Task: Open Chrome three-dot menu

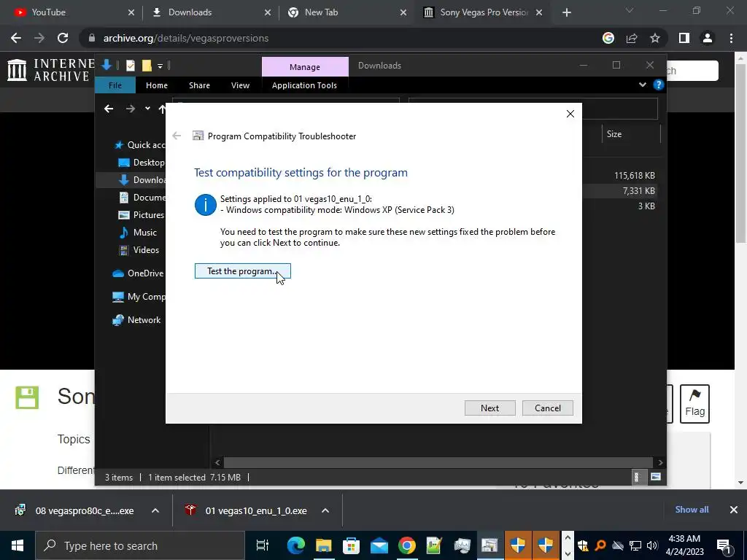Action: pyautogui.click(x=731, y=38)
